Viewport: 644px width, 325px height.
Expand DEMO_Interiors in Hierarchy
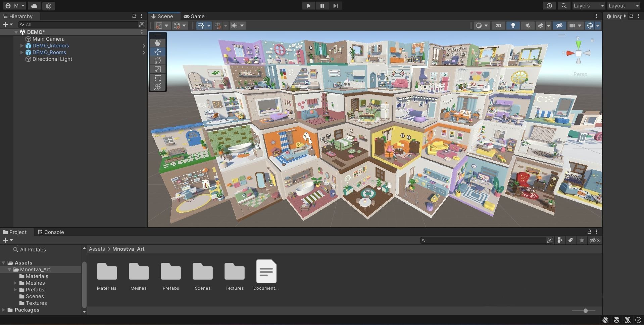[x=22, y=46]
